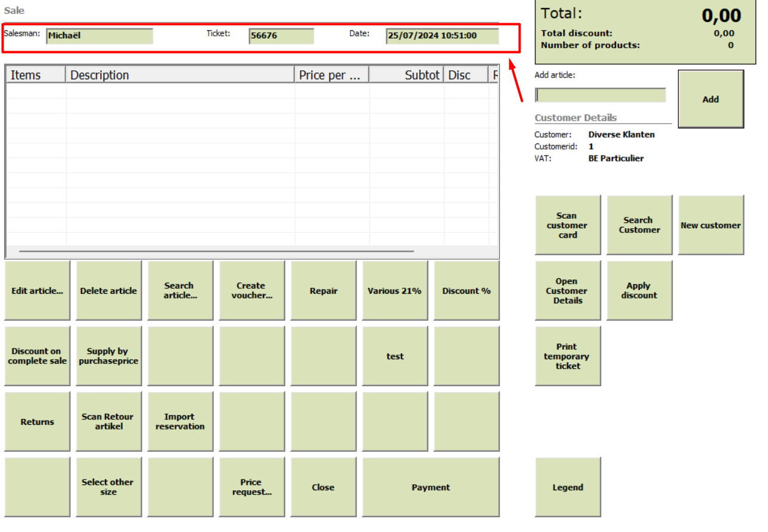Screen dimensions: 768x532
Task: Click the Items column header
Action: tap(36, 75)
